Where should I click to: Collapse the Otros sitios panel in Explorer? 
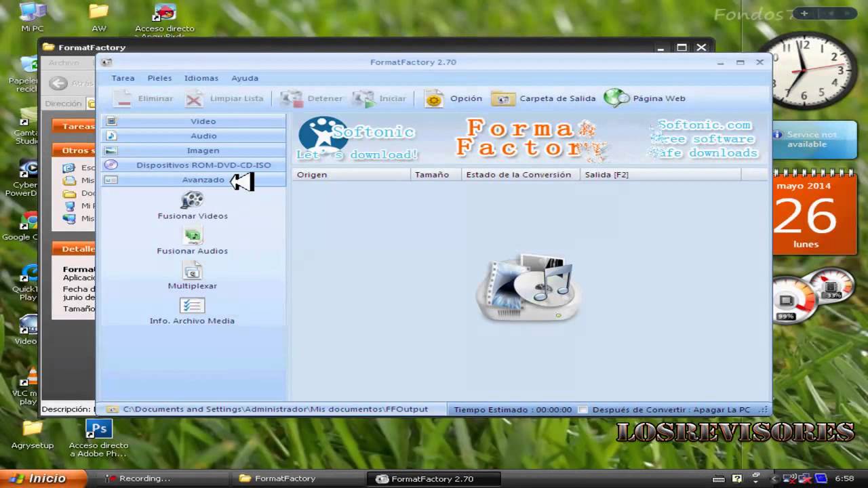click(75, 150)
